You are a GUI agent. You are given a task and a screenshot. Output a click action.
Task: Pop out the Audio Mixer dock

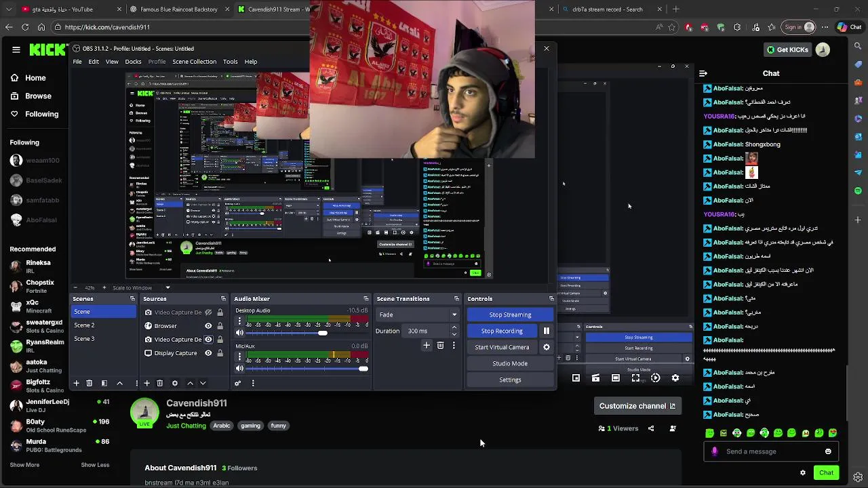(x=366, y=299)
